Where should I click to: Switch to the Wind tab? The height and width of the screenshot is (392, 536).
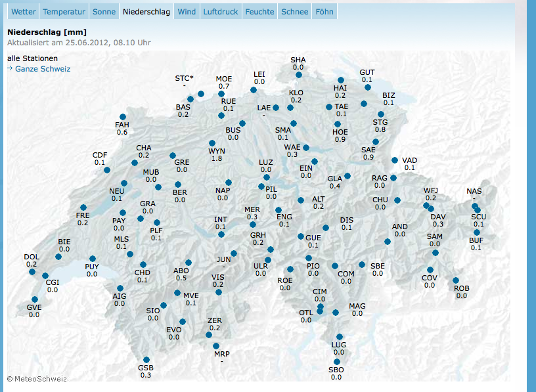pos(187,12)
